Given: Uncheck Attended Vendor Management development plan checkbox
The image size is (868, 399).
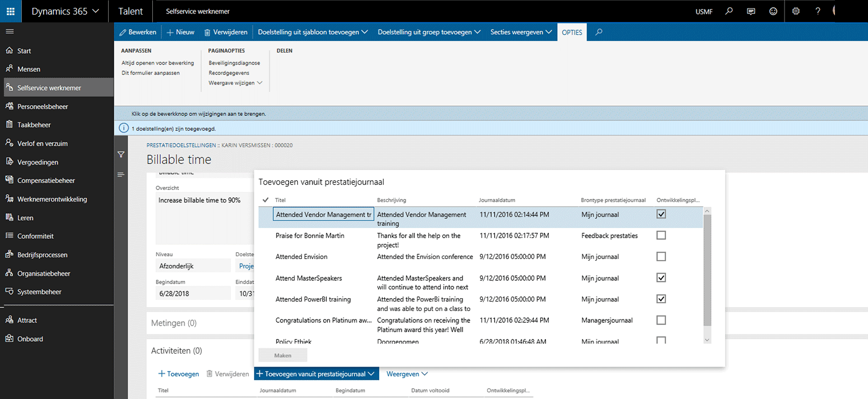Looking at the screenshot, I should pos(661,214).
